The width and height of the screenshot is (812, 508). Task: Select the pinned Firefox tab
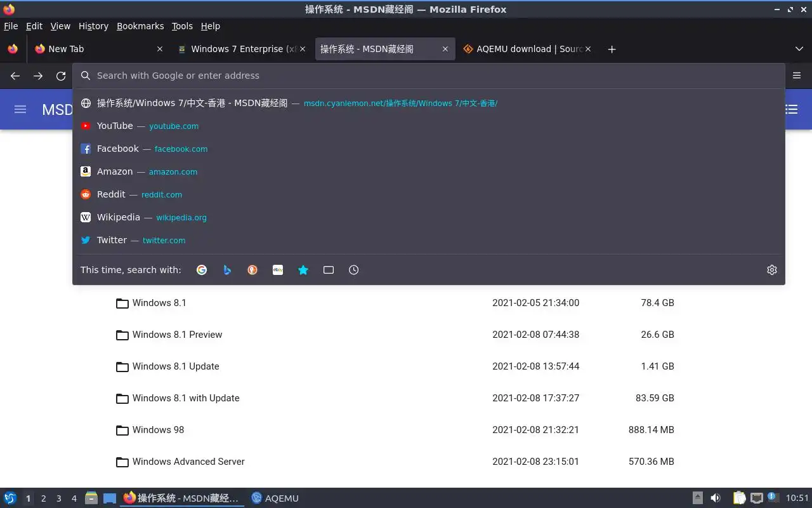(x=13, y=49)
